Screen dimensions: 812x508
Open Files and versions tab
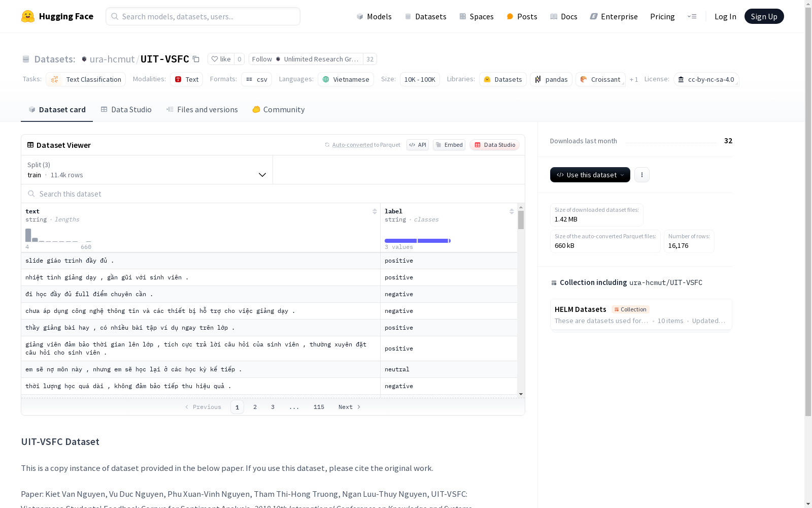click(x=202, y=110)
